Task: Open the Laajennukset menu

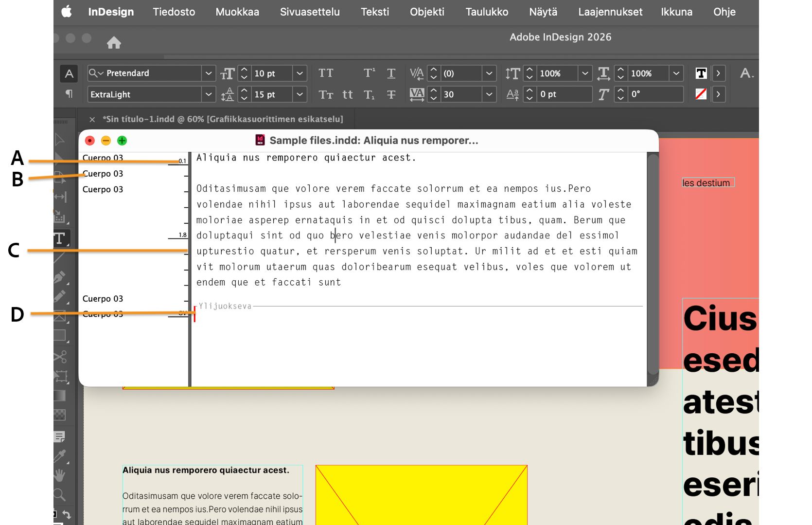Action: tap(610, 12)
